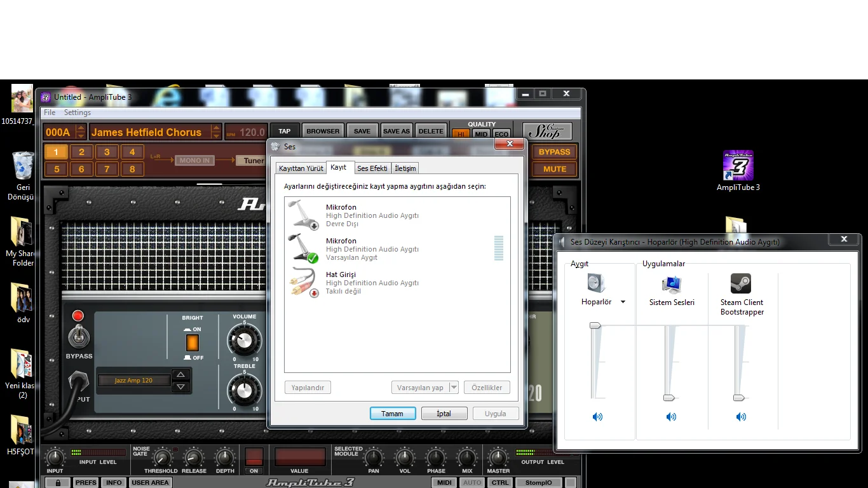Toggle the global BYPASS button
868x488 pixels.
tap(555, 152)
